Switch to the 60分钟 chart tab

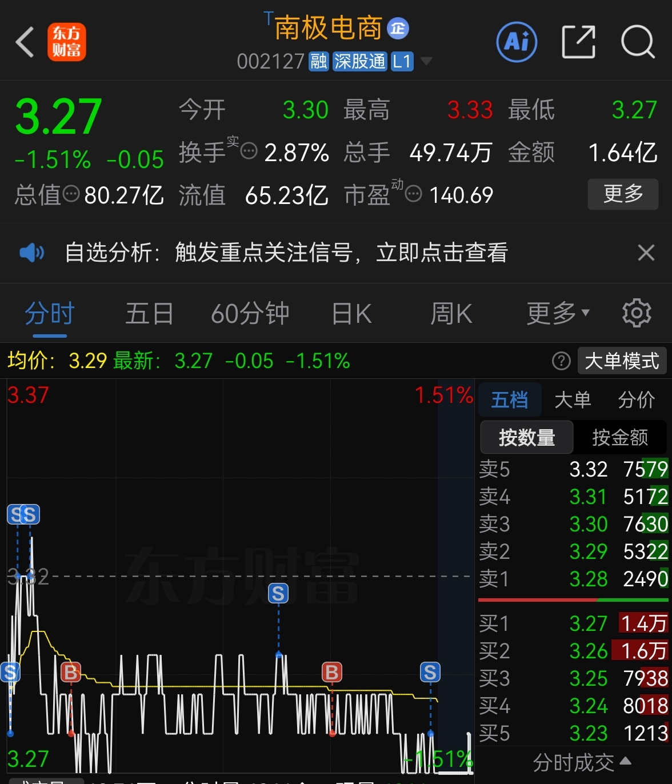pyautogui.click(x=250, y=314)
